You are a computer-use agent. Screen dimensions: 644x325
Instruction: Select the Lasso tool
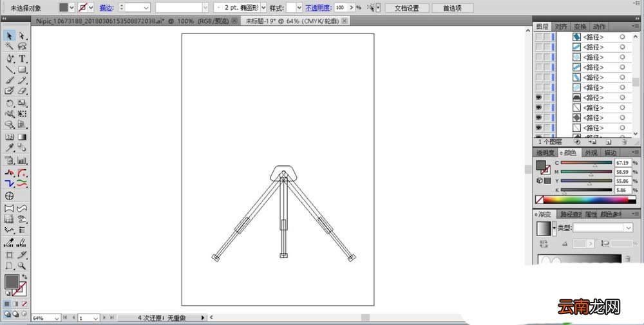point(22,46)
